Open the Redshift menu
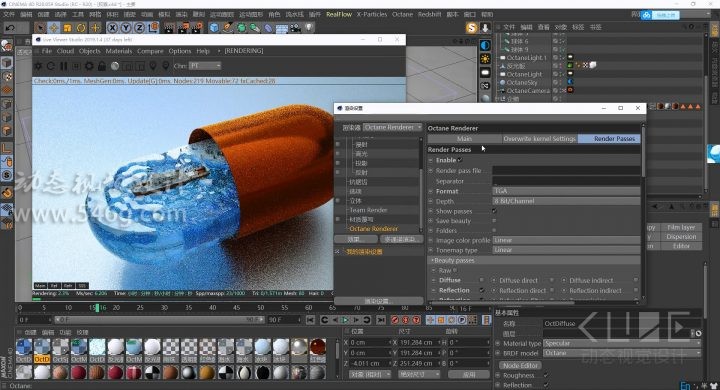720x390 pixels. point(429,14)
